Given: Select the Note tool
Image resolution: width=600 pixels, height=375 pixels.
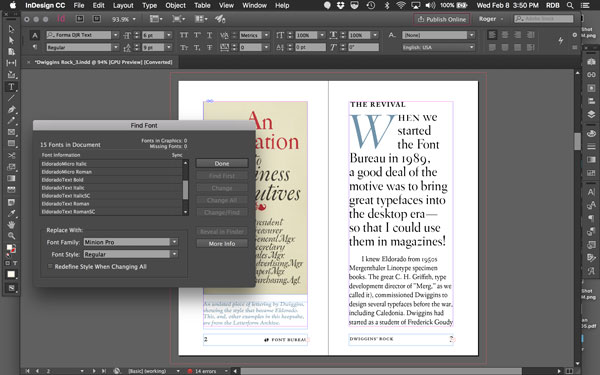Looking at the screenshot, I should (11, 202).
